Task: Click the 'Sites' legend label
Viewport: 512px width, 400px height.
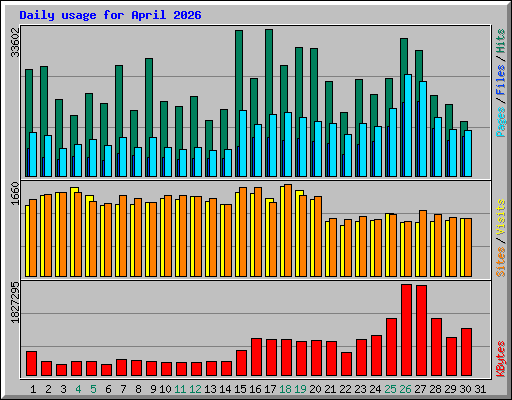Action: (x=501, y=262)
